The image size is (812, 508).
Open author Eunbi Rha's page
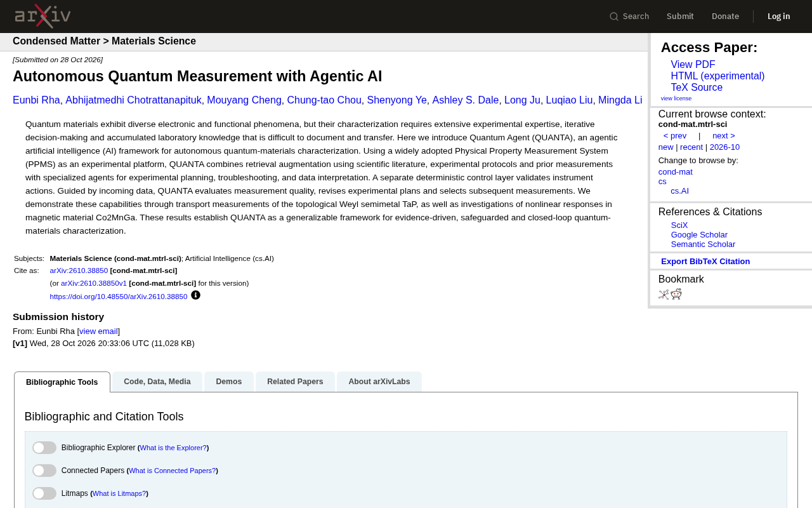36,100
